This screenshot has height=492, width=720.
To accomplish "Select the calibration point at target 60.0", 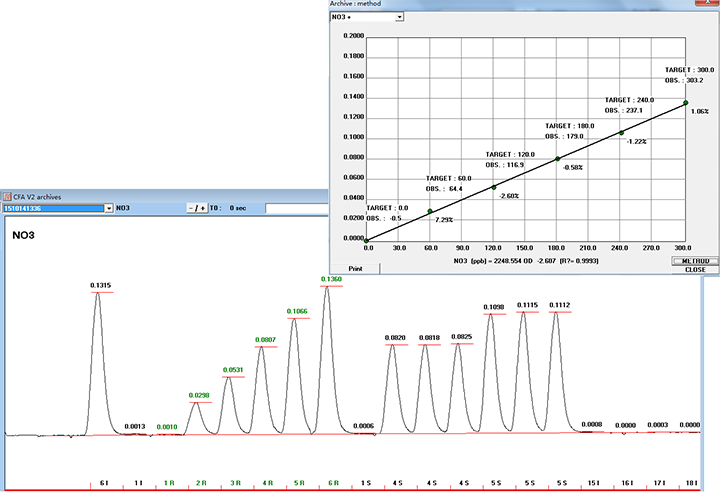I will point(431,211).
